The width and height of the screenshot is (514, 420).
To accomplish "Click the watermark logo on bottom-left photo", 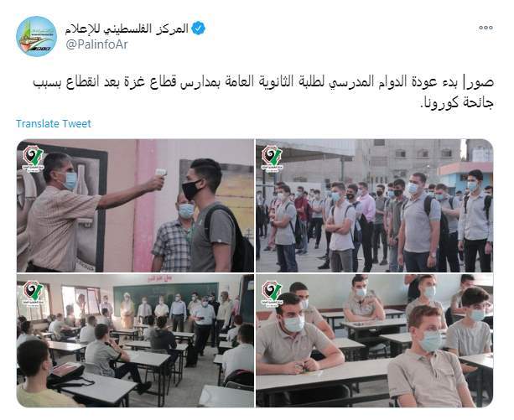I will (x=33, y=293).
